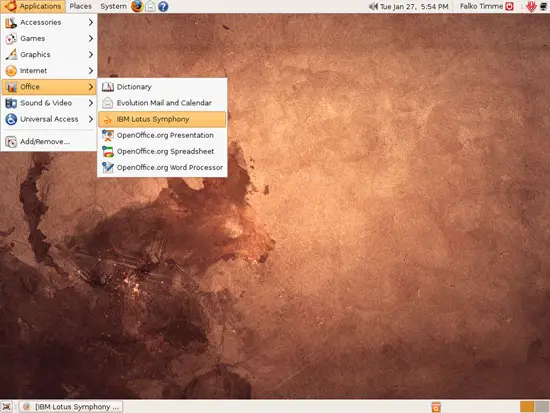Open the trash icon in bottom panel
The height and width of the screenshot is (413, 550).
436,407
